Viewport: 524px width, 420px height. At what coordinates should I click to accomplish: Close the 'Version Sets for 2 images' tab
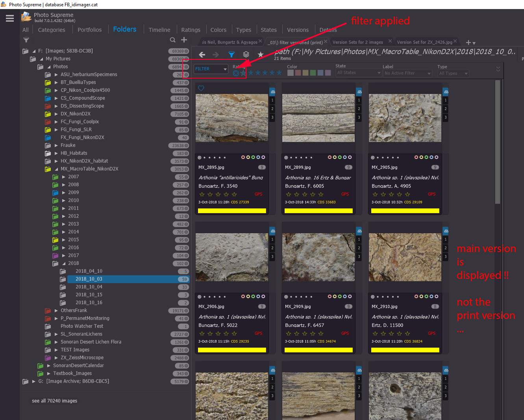[x=390, y=41]
